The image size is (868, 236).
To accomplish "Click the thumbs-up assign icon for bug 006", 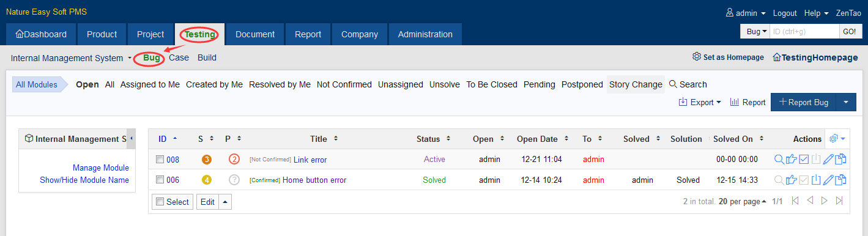I will pos(792,180).
